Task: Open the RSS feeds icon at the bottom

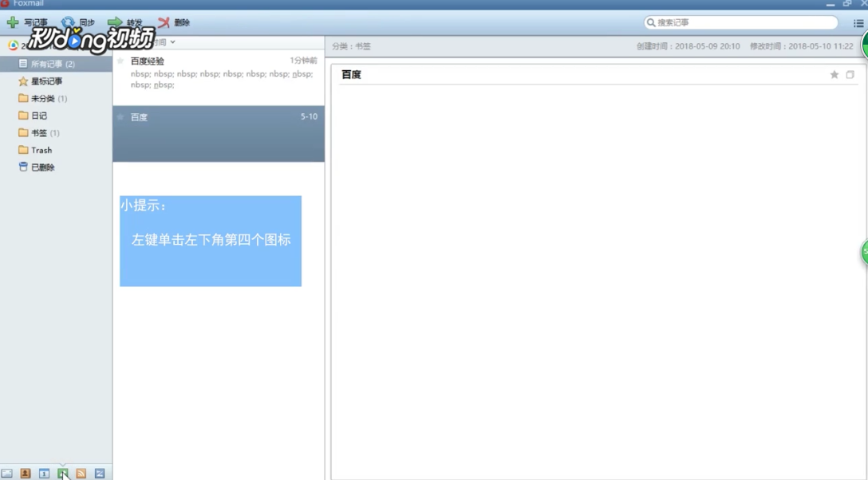Action: [81, 473]
